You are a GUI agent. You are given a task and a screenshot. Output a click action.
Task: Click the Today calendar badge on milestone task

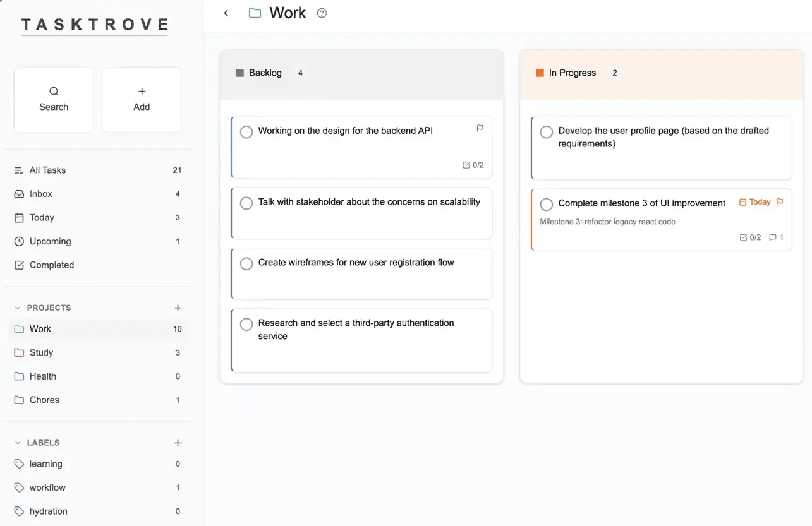click(755, 202)
